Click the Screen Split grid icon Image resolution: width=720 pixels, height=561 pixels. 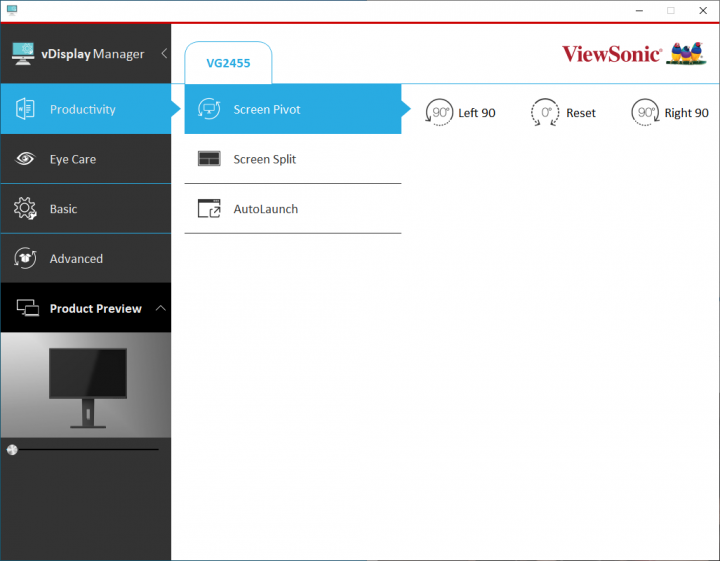209,159
